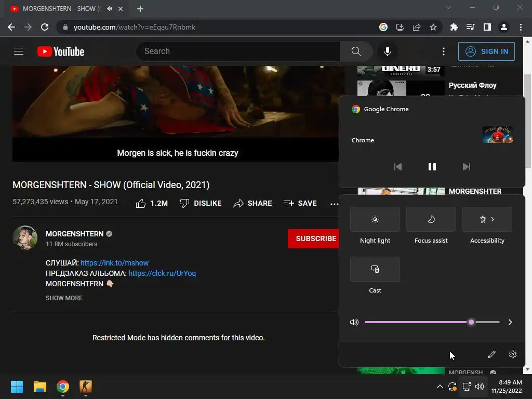Open the clck.ru/UrYoq link
This screenshot has height=399, width=532.
[162, 273]
